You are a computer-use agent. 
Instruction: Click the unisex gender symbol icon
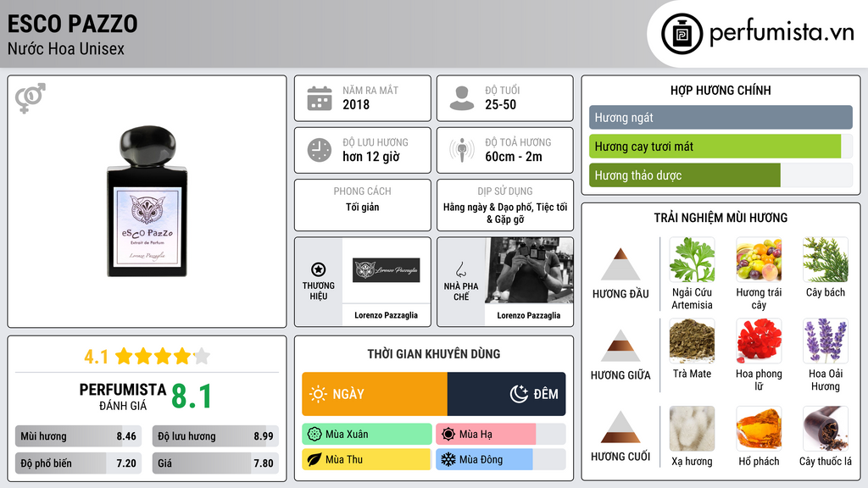[x=31, y=98]
